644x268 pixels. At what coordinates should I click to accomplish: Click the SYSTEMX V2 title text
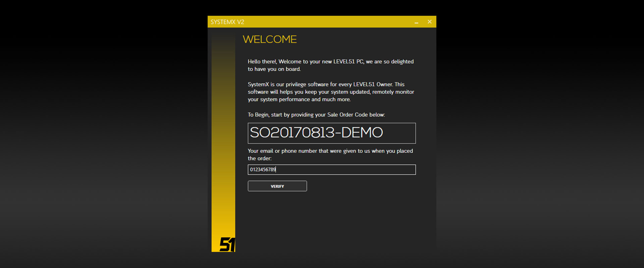(x=227, y=22)
